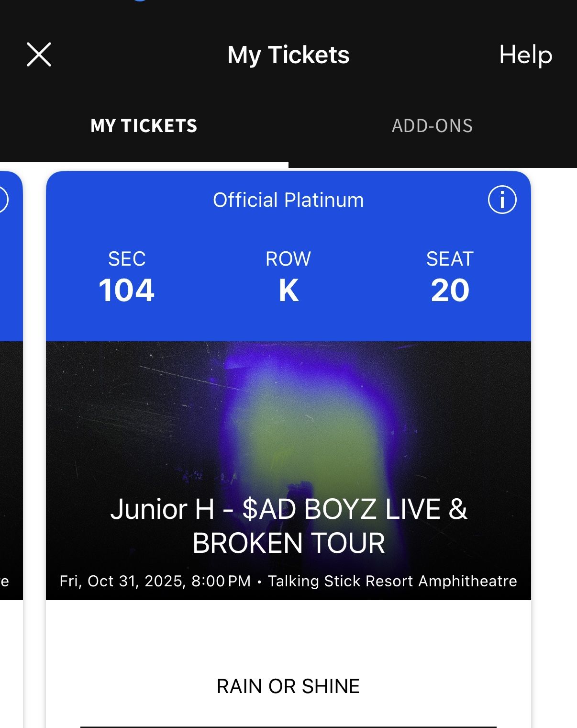
Task: Click the Junior H $AD BOYZ tour title
Action: click(288, 526)
